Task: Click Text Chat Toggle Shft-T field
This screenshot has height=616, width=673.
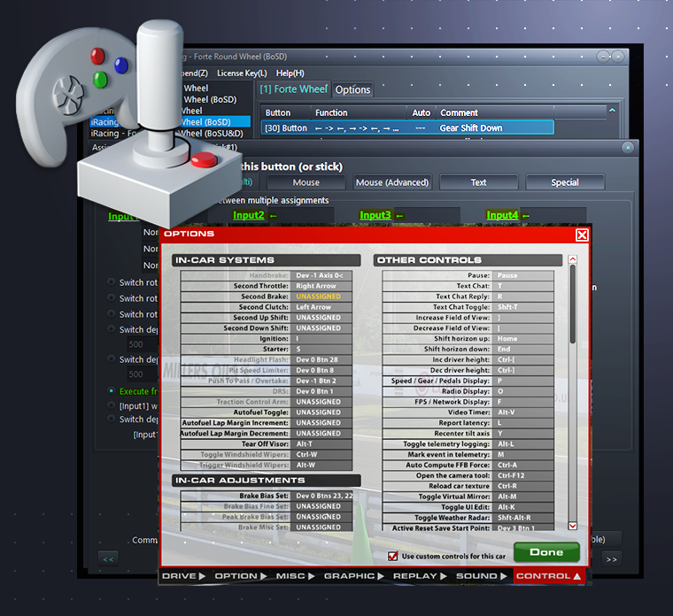Action: click(522, 307)
